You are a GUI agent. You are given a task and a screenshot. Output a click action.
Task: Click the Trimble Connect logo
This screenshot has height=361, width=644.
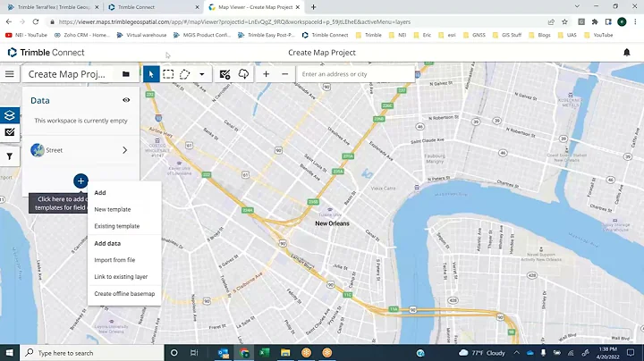(x=46, y=53)
